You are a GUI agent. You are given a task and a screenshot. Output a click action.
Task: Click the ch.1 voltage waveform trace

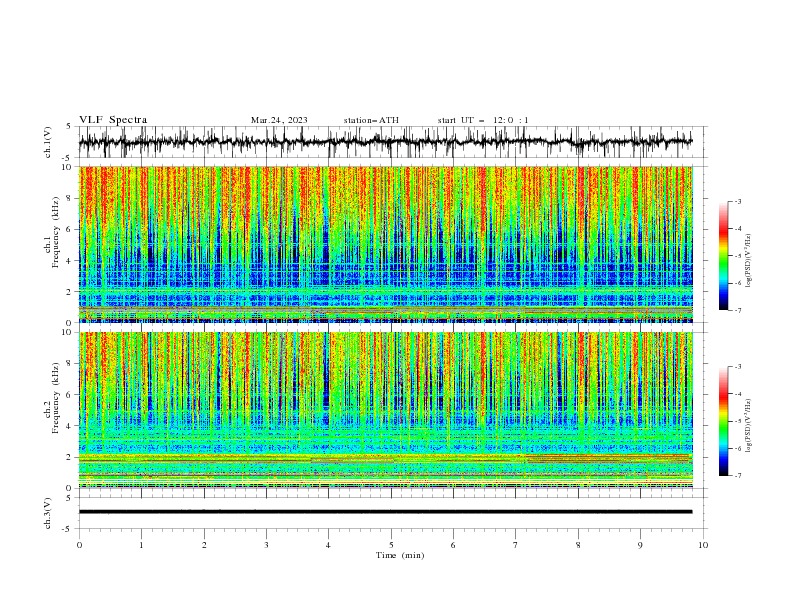point(385,141)
